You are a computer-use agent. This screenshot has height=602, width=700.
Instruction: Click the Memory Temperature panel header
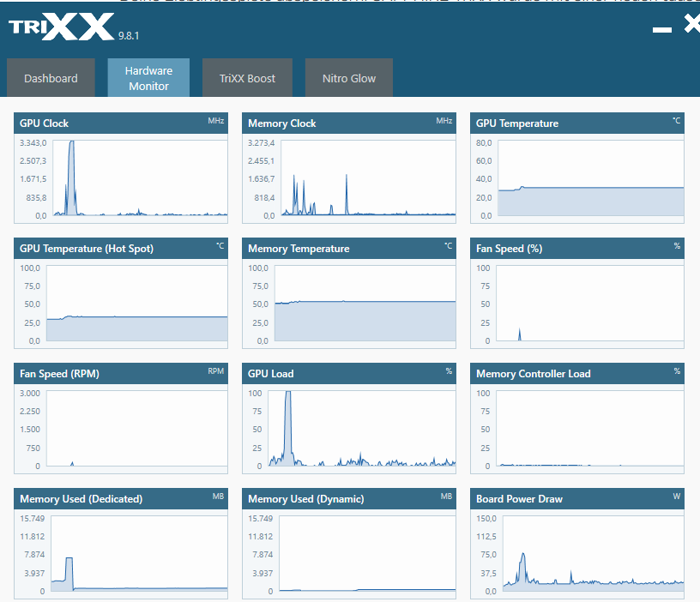click(x=349, y=249)
